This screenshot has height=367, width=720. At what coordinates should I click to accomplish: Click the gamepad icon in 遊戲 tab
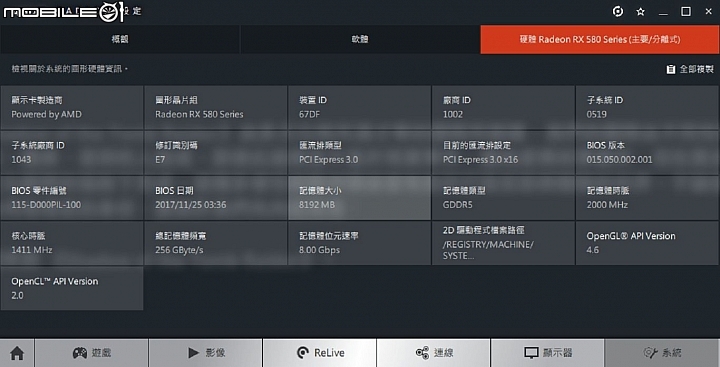(x=80, y=353)
